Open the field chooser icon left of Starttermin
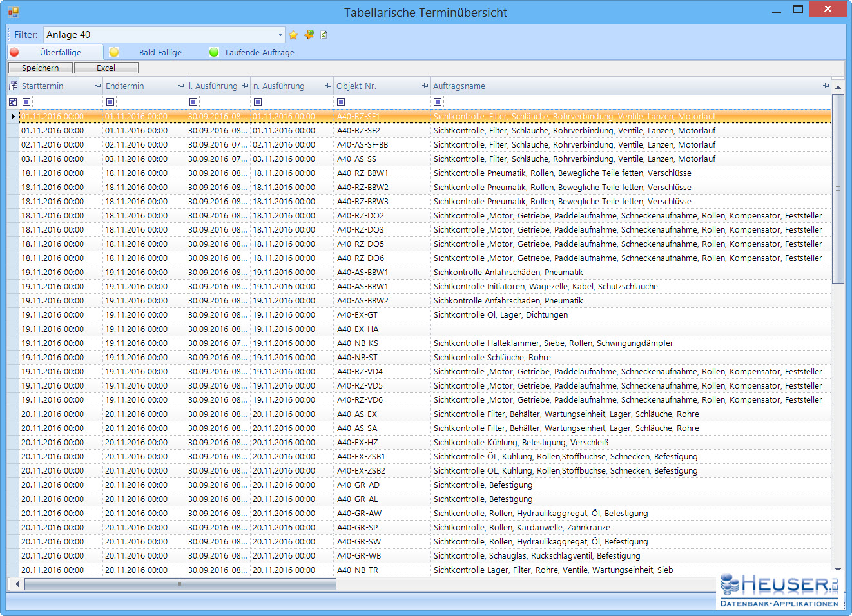 tap(13, 86)
